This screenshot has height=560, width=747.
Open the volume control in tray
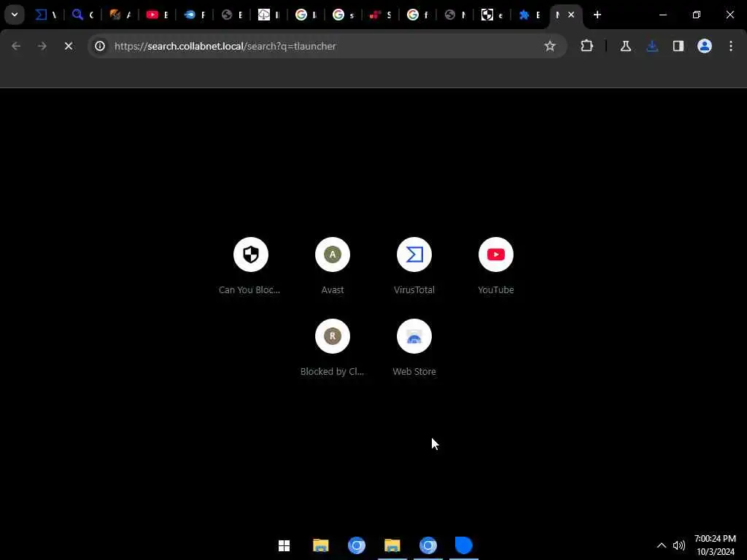[x=679, y=545]
